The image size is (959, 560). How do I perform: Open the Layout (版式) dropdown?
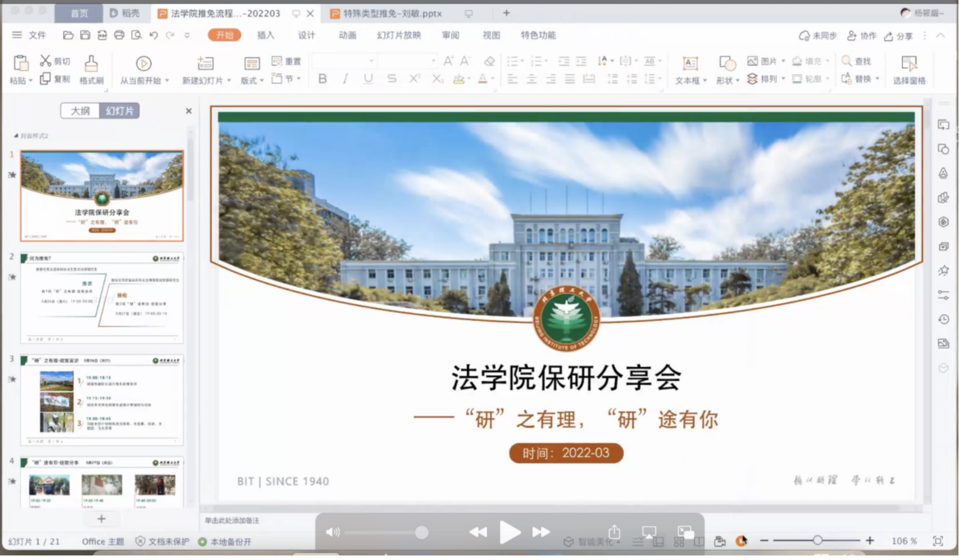(261, 80)
